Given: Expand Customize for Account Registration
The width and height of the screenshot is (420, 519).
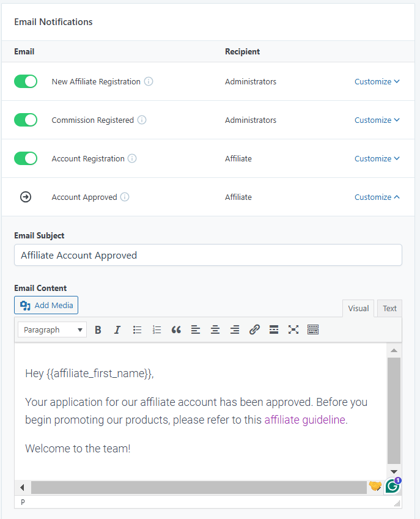Looking at the screenshot, I should click(377, 158).
